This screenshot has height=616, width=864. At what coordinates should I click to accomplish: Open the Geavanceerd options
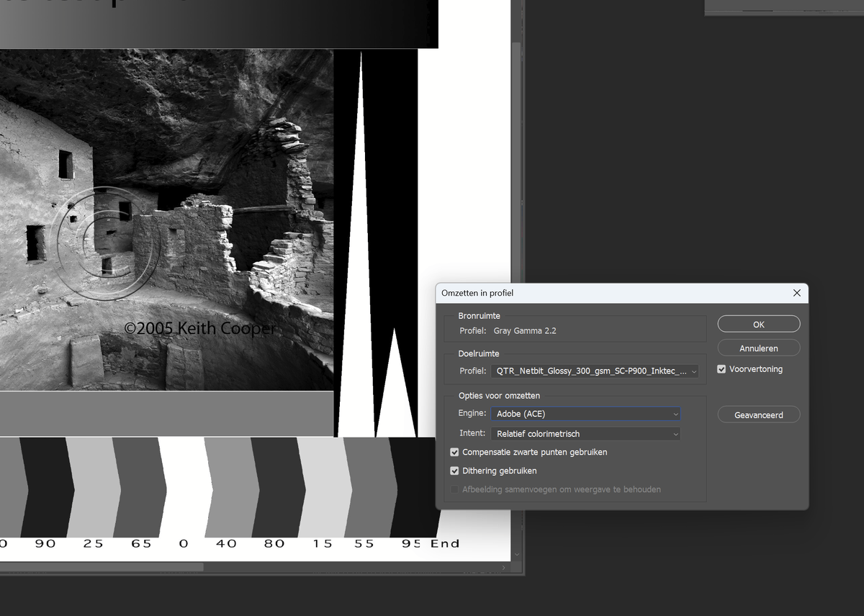[758, 415]
